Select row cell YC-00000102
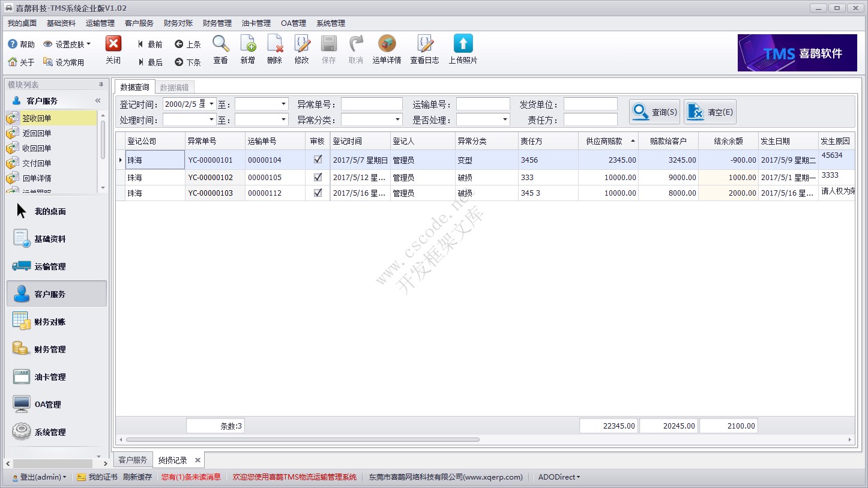Viewport: 868px width, 488px height. tap(215, 178)
